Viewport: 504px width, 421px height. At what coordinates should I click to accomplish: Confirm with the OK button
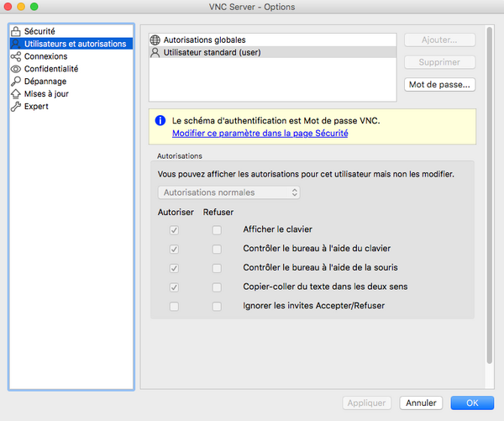point(472,403)
